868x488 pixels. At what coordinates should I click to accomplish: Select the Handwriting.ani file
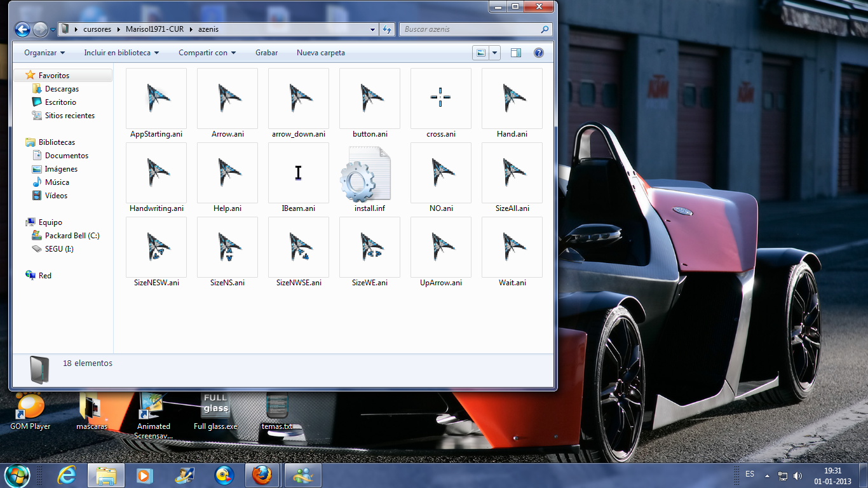coord(156,178)
